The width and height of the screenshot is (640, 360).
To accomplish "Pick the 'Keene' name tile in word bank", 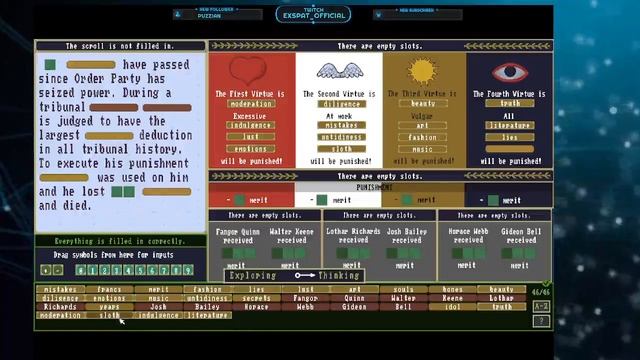I will tap(452, 298).
